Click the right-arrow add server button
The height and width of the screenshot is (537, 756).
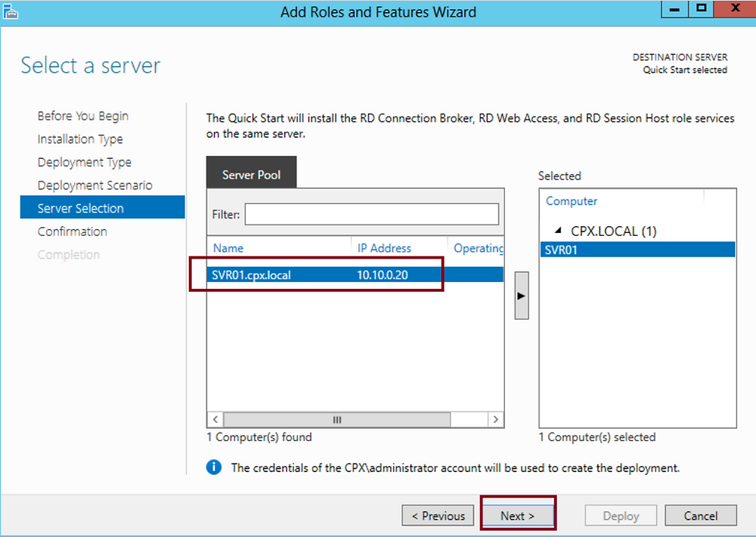521,295
